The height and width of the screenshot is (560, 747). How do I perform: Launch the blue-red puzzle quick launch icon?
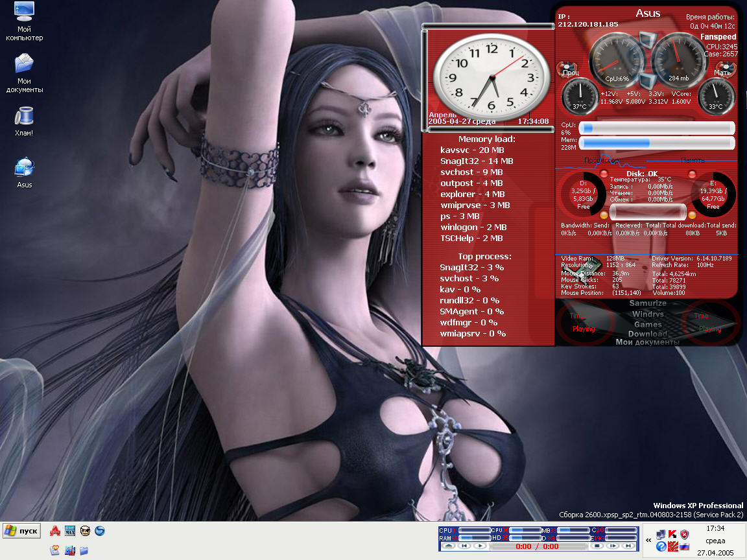pos(70,550)
